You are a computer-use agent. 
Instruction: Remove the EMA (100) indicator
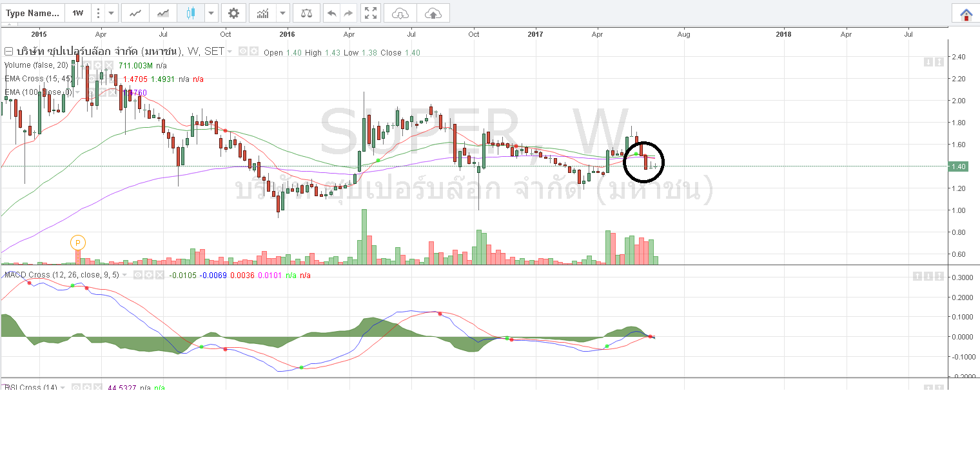coord(112,92)
